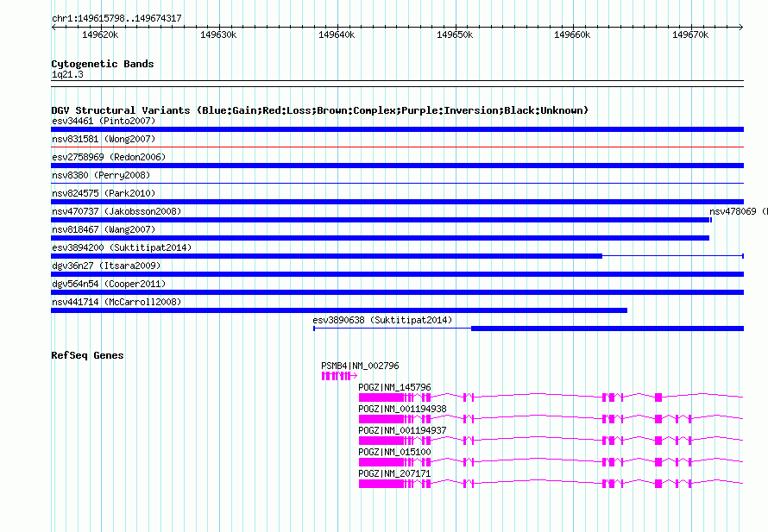Select the nsv478069 label near the right edge
The height and width of the screenshot is (532, 768).
coord(738,211)
